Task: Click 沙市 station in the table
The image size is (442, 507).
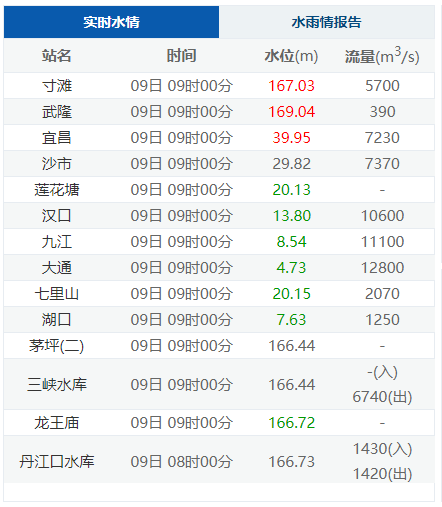Action: (x=57, y=164)
